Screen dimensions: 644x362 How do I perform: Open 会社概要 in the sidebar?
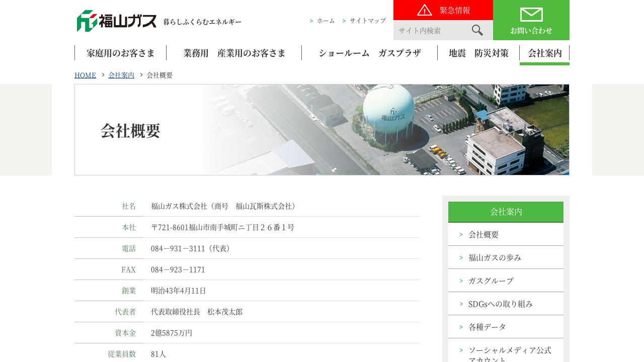(484, 234)
